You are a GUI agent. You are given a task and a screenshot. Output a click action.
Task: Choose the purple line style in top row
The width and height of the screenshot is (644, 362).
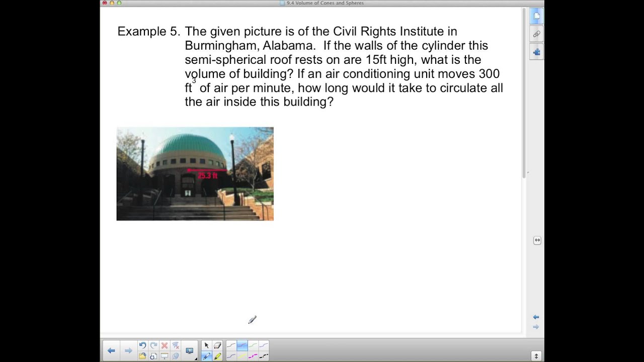[x=264, y=345]
